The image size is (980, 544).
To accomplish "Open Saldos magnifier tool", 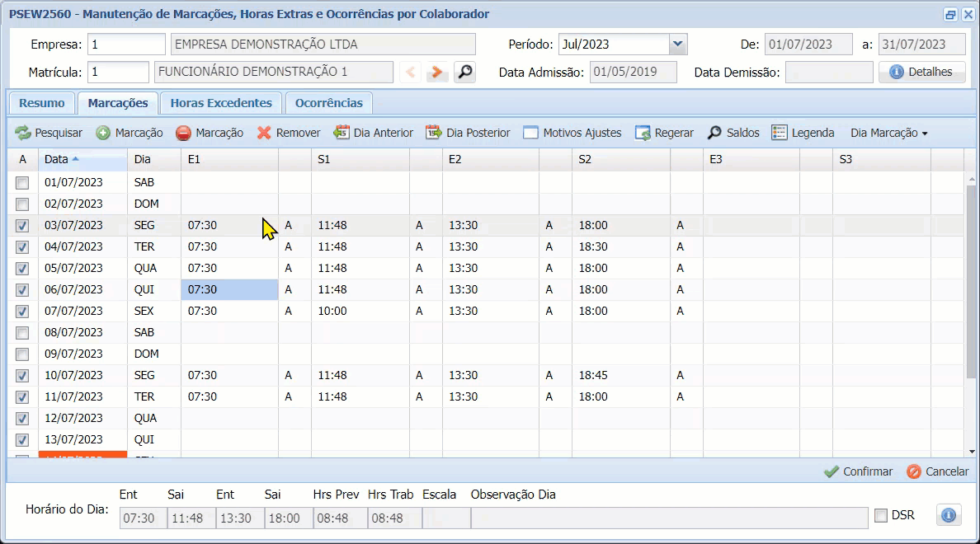I will point(714,133).
